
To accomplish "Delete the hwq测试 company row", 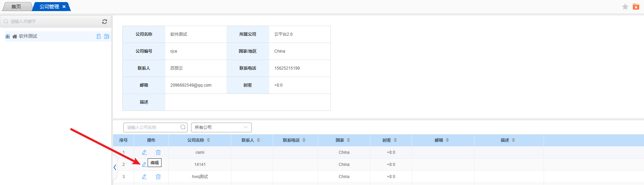I will pos(158,177).
